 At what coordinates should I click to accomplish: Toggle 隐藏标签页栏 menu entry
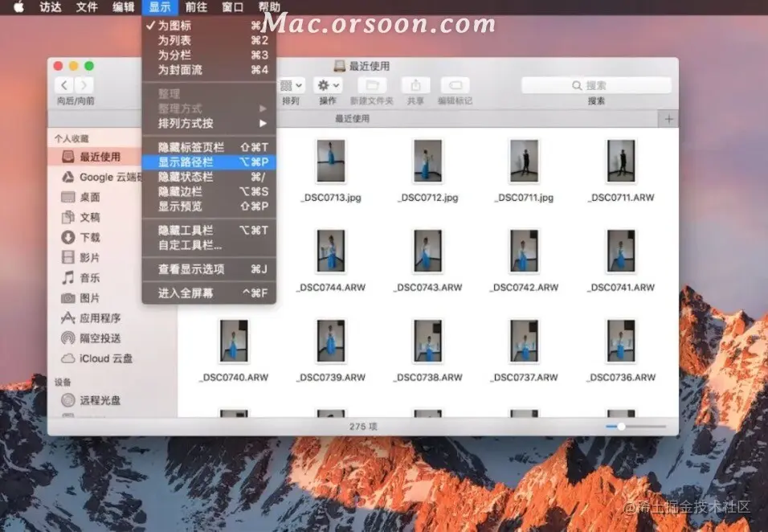tap(209, 147)
